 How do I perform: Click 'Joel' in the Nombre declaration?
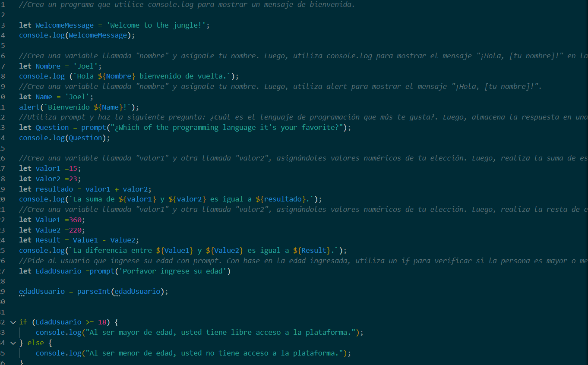point(85,66)
